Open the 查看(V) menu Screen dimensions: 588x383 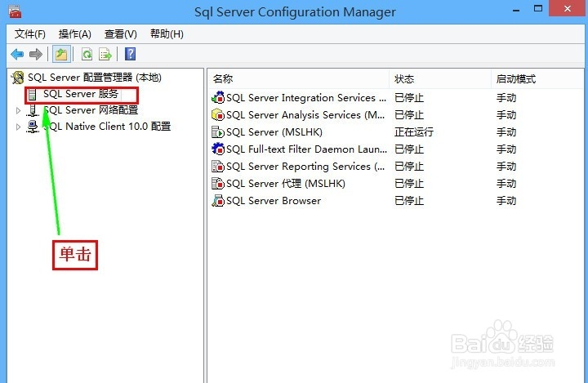point(120,34)
